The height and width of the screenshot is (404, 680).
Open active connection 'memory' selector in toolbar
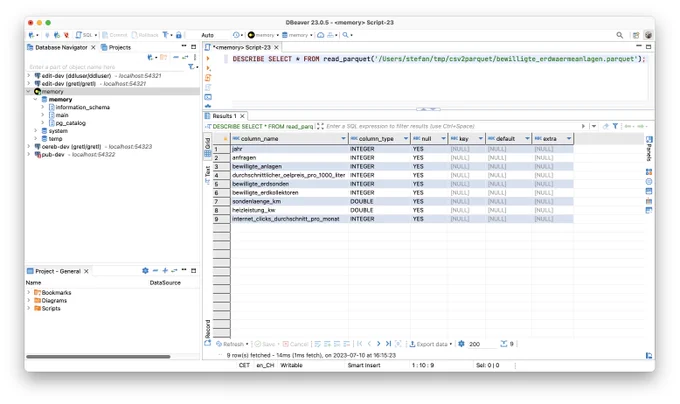[263, 35]
